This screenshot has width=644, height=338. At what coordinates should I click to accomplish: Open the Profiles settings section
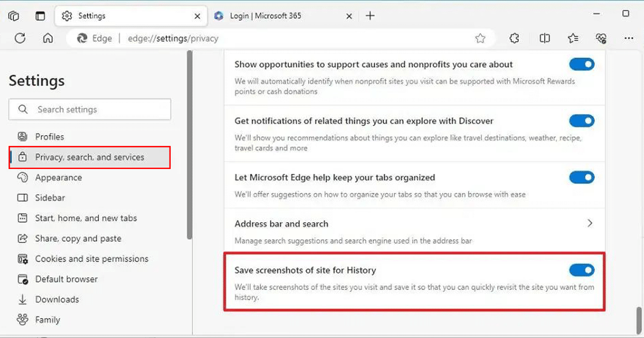click(51, 136)
